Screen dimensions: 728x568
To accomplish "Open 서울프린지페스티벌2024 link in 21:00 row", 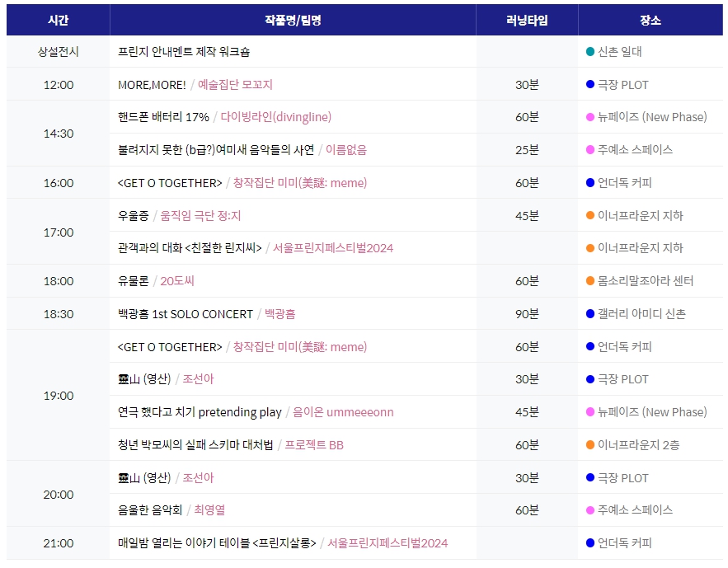I will click(387, 543).
